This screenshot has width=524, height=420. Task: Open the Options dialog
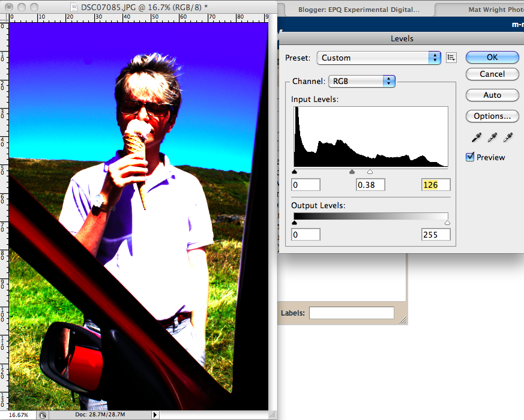pos(492,116)
